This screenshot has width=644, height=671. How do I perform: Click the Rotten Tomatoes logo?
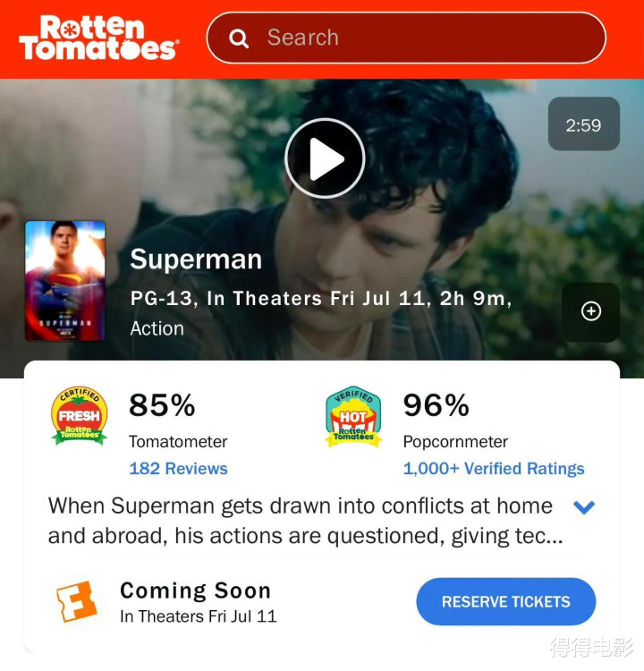click(99, 38)
